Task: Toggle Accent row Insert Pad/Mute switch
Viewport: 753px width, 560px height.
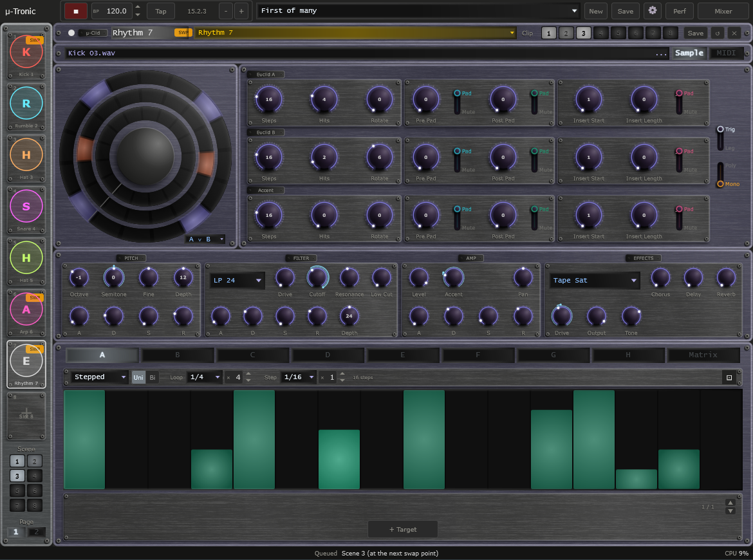Action: pyautogui.click(x=679, y=218)
